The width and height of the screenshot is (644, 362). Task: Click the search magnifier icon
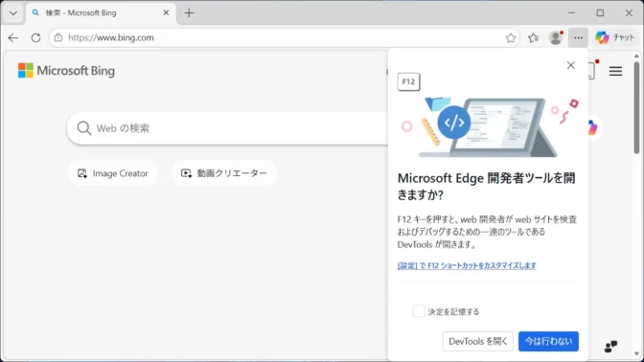83,128
